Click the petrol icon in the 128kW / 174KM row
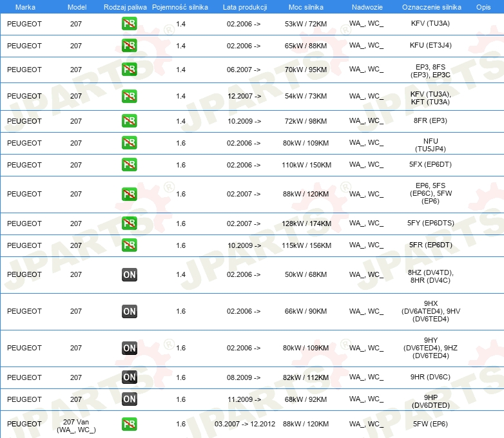The width and height of the screenshot is (504, 438). pyautogui.click(x=129, y=224)
